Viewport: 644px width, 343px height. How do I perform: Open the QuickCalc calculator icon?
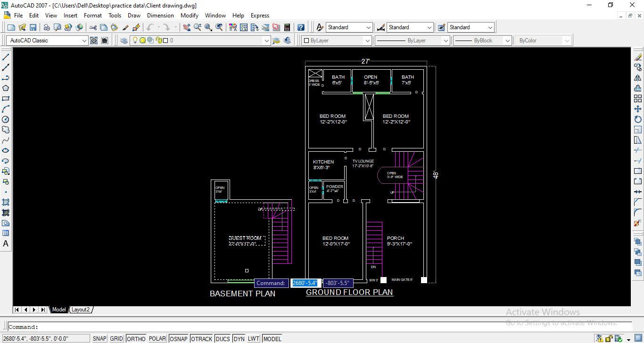[287, 27]
